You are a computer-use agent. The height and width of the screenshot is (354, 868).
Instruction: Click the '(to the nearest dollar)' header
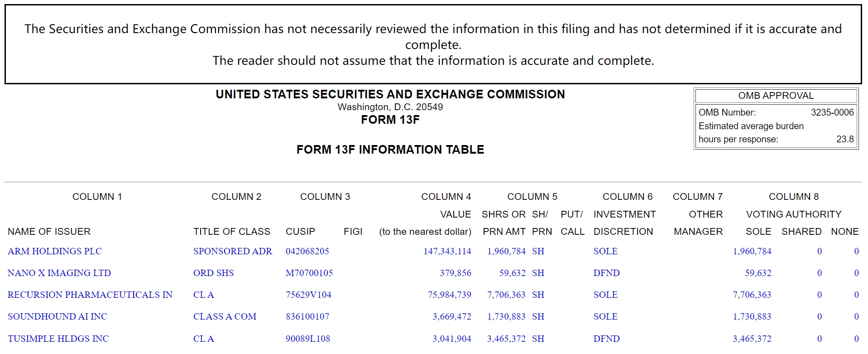coord(425,232)
